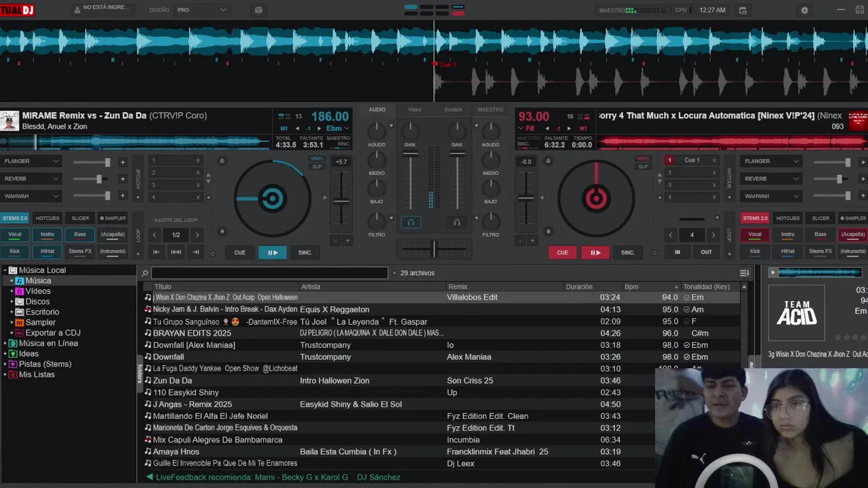
Task: Click browser search magnifier icon
Action: tap(144, 273)
